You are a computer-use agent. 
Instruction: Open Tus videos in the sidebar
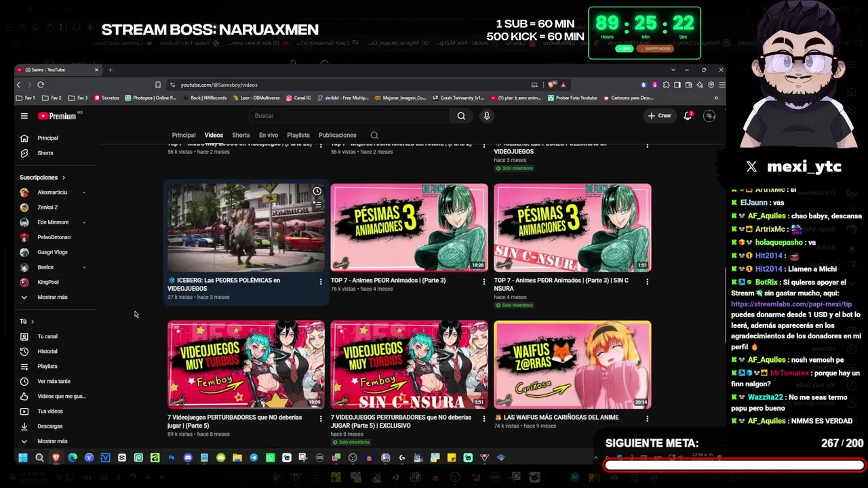click(x=52, y=411)
